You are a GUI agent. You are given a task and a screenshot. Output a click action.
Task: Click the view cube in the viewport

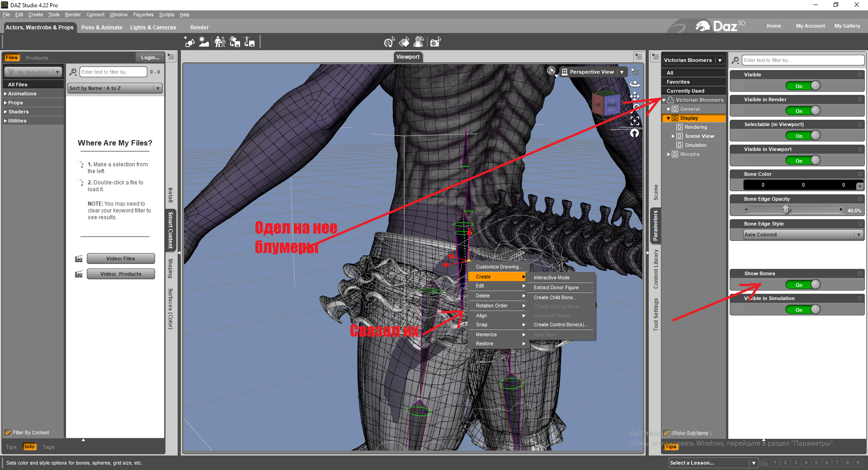(606, 103)
